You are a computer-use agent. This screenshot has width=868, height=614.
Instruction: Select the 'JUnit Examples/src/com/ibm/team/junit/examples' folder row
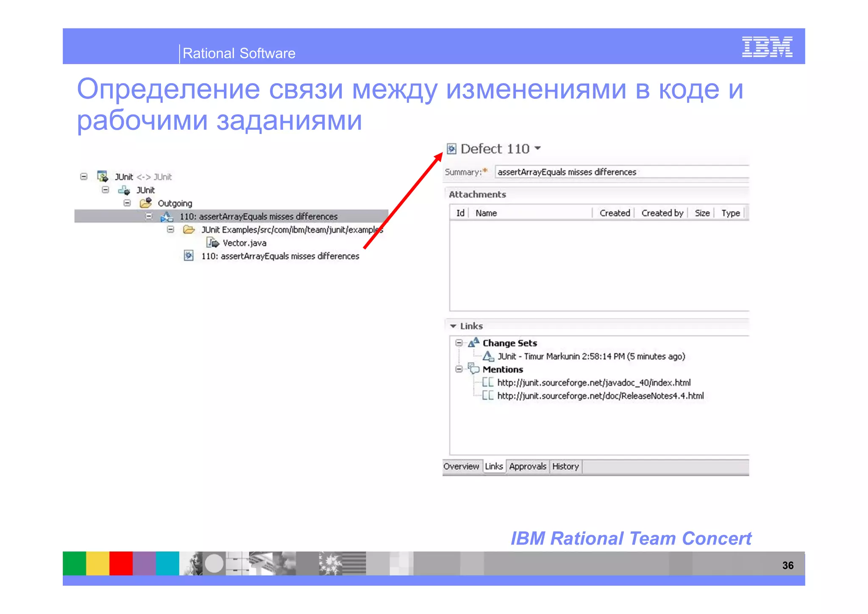pyautogui.click(x=292, y=230)
